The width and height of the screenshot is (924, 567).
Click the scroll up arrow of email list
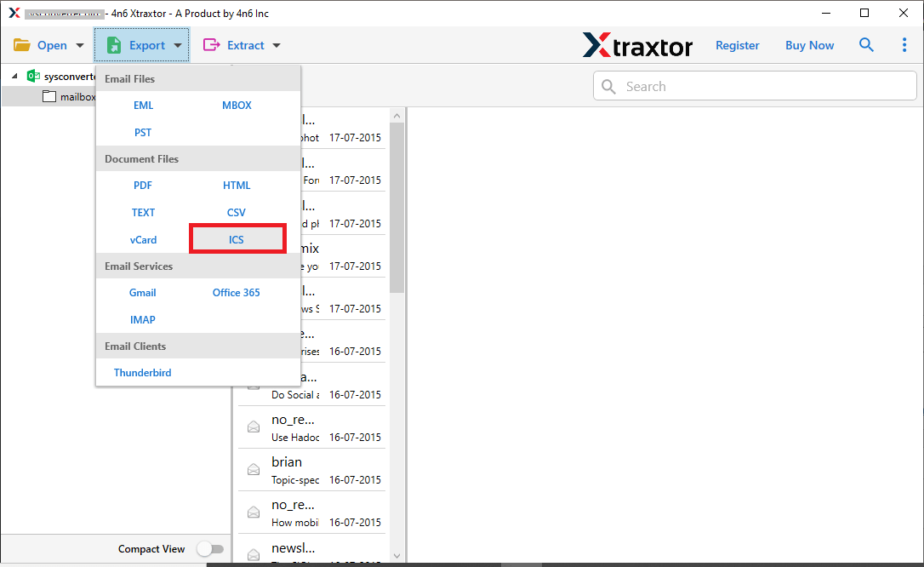coord(396,116)
